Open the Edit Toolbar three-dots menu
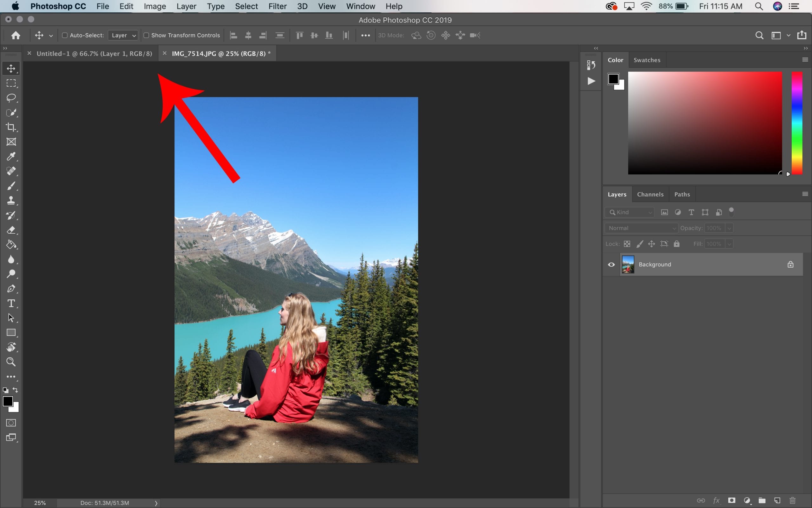The width and height of the screenshot is (812, 508). pos(11,377)
